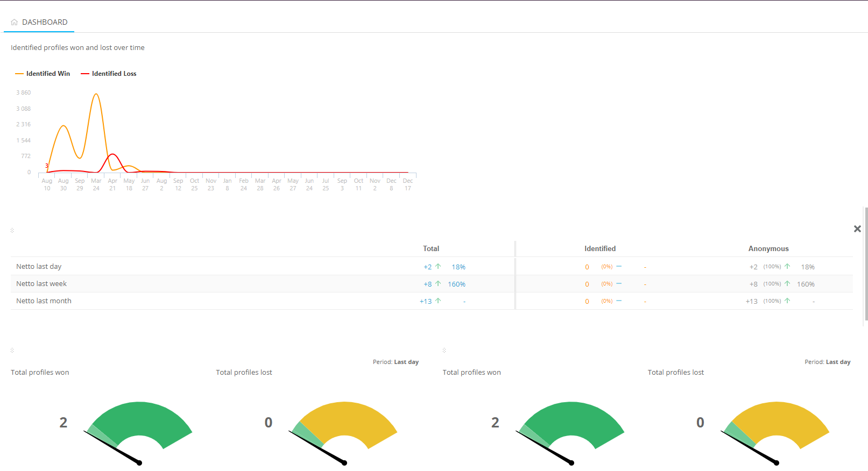Click the Mar 24 label on the chart's x-axis
The width and height of the screenshot is (868, 471).
[x=96, y=184]
